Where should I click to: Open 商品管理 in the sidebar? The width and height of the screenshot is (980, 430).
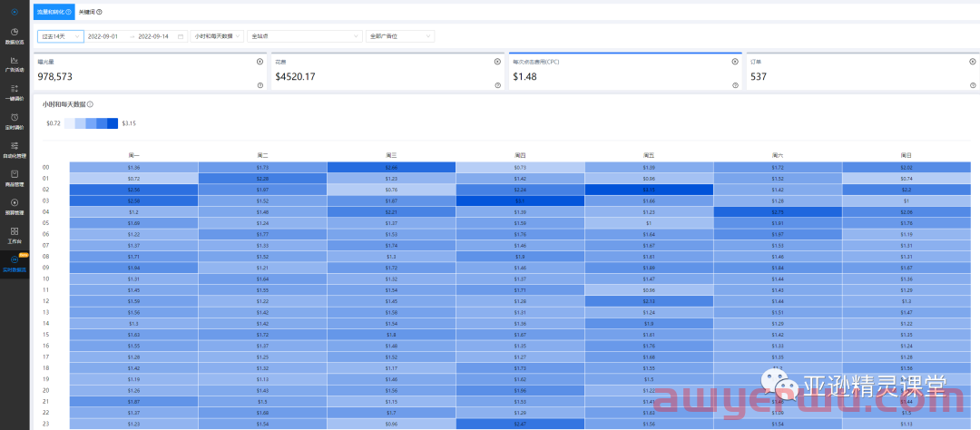click(x=15, y=179)
